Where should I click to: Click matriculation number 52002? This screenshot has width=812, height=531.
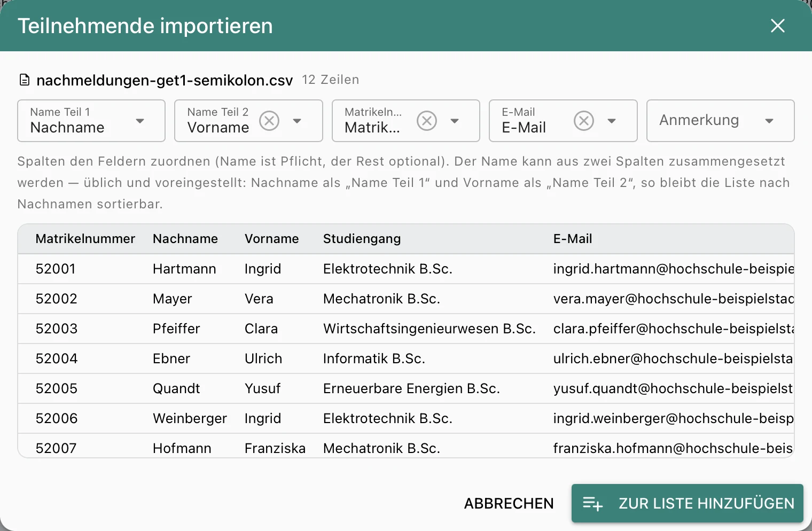(57, 299)
